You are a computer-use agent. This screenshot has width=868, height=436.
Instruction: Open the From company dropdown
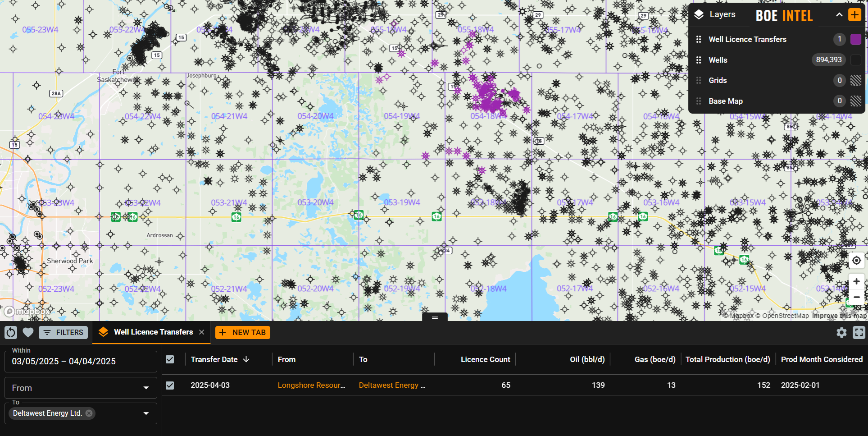click(x=81, y=388)
